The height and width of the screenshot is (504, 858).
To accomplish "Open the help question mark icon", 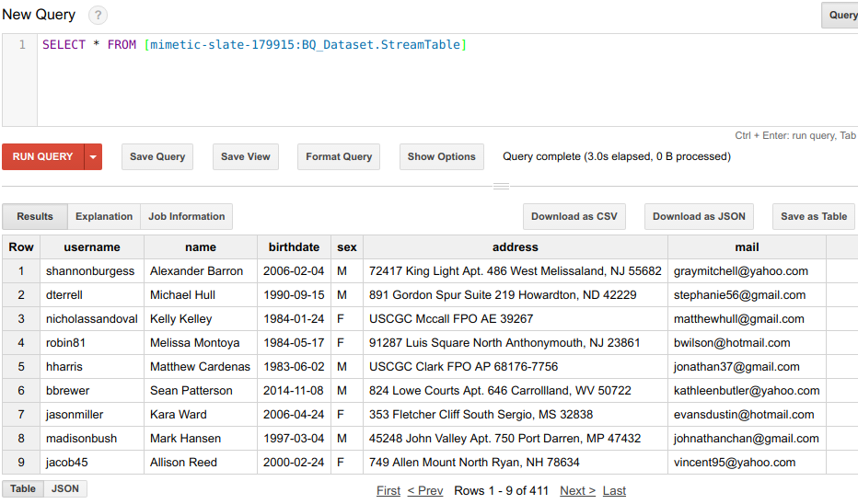I will click(98, 15).
